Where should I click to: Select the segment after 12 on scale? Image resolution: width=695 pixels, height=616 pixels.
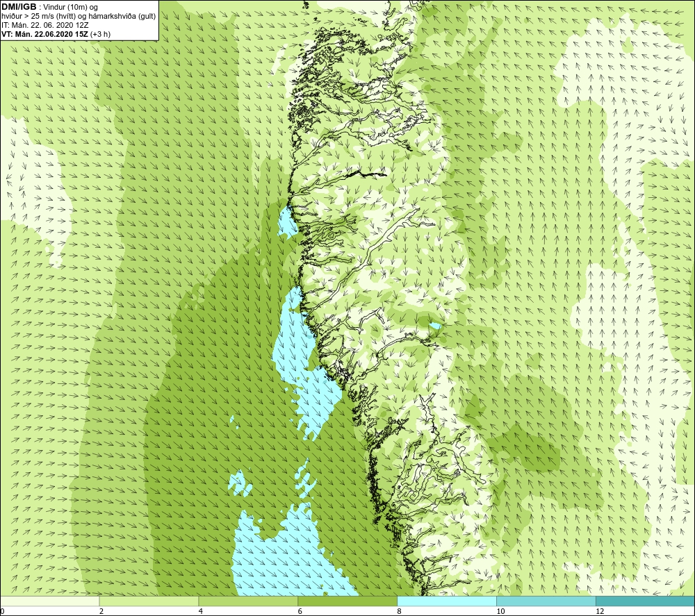coord(646,601)
